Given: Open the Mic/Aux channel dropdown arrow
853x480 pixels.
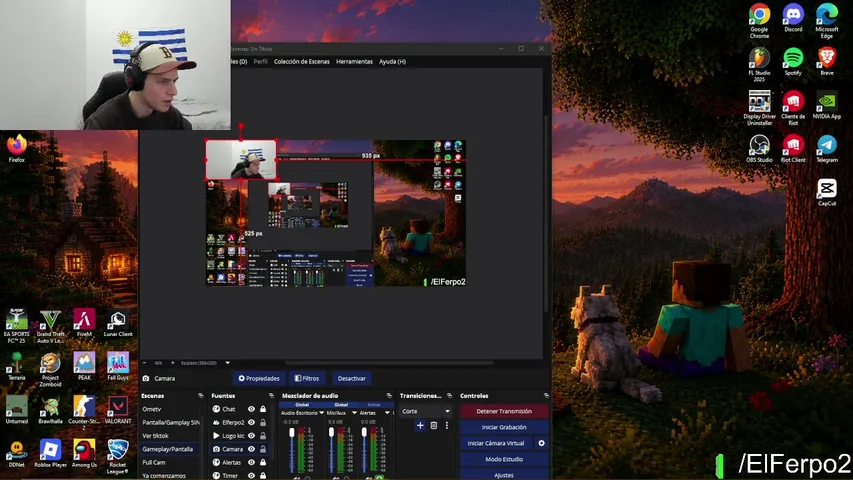Looking at the screenshot, I should pyautogui.click(x=354, y=413).
